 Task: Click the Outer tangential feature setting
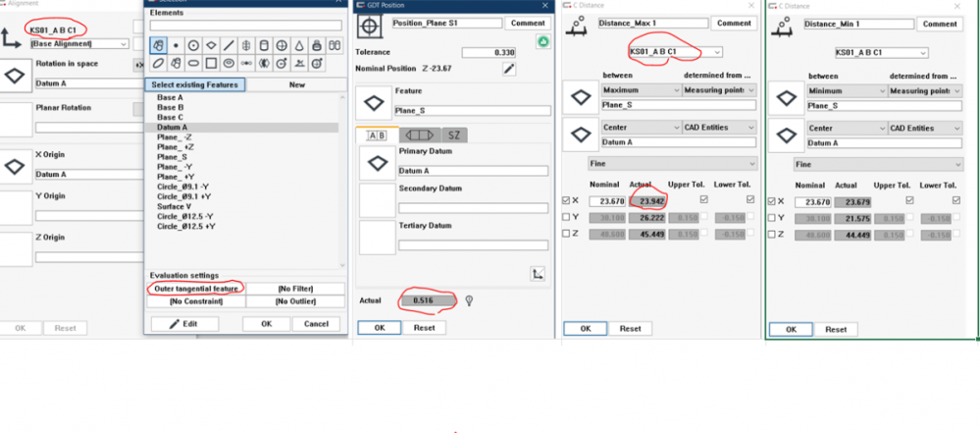(x=196, y=289)
